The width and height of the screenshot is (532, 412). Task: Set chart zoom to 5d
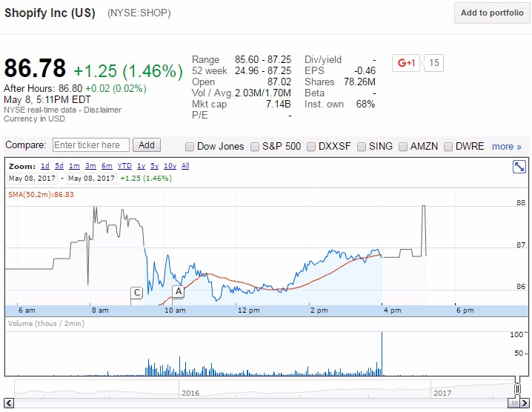59,166
